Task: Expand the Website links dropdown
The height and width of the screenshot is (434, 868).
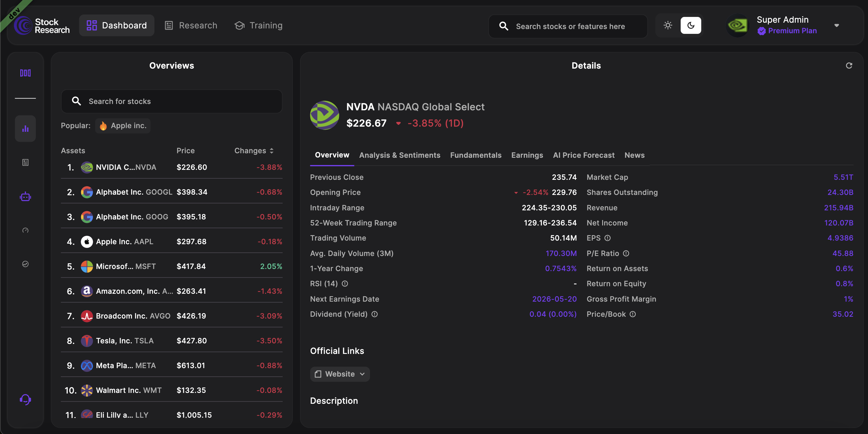Action: pos(340,374)
